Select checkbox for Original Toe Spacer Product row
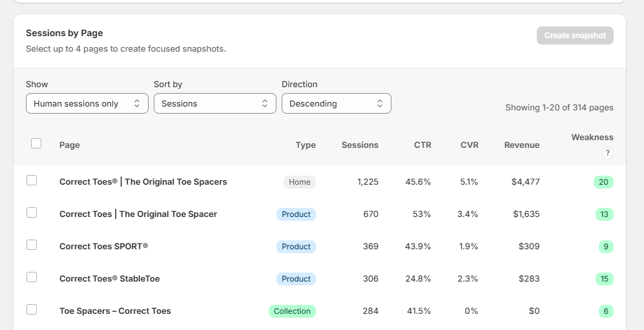Viewport: 644px width, 330px height. [x=32, y=212]
